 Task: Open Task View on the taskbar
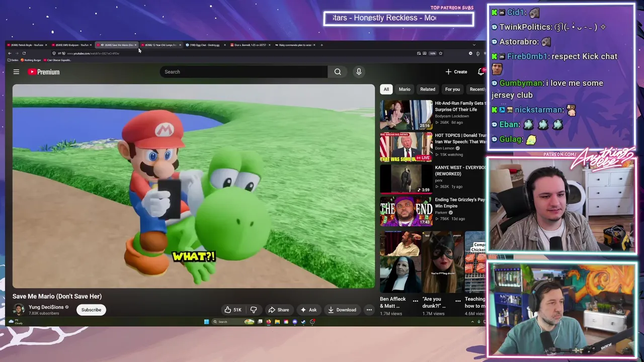click(260, 322)
